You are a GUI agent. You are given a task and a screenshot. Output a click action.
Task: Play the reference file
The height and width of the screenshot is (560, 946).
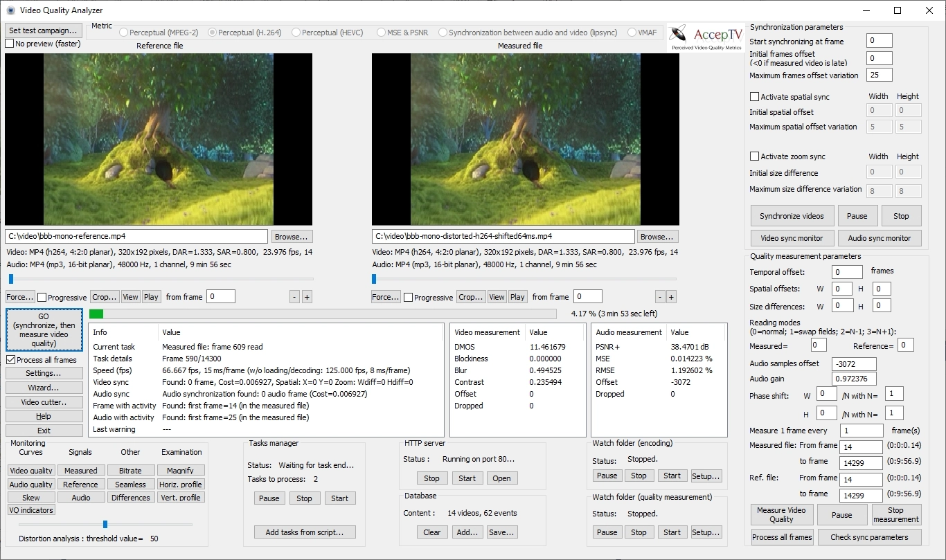pos(151,297)
